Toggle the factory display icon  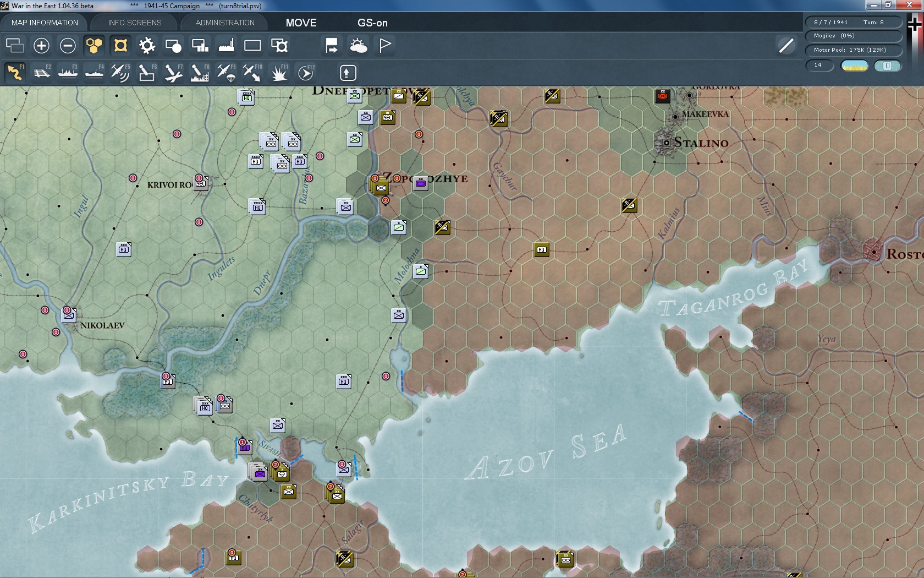[226, 45]
